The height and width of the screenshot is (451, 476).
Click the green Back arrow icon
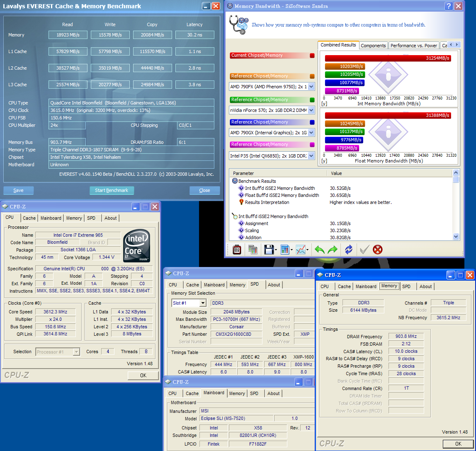(x=319, y=250)
